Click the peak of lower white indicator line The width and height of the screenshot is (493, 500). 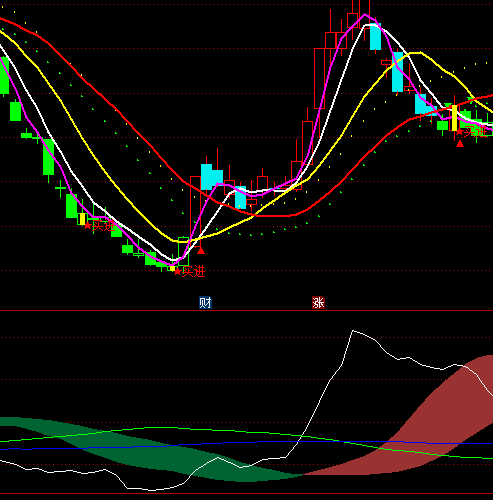click(x=353, y=331)
